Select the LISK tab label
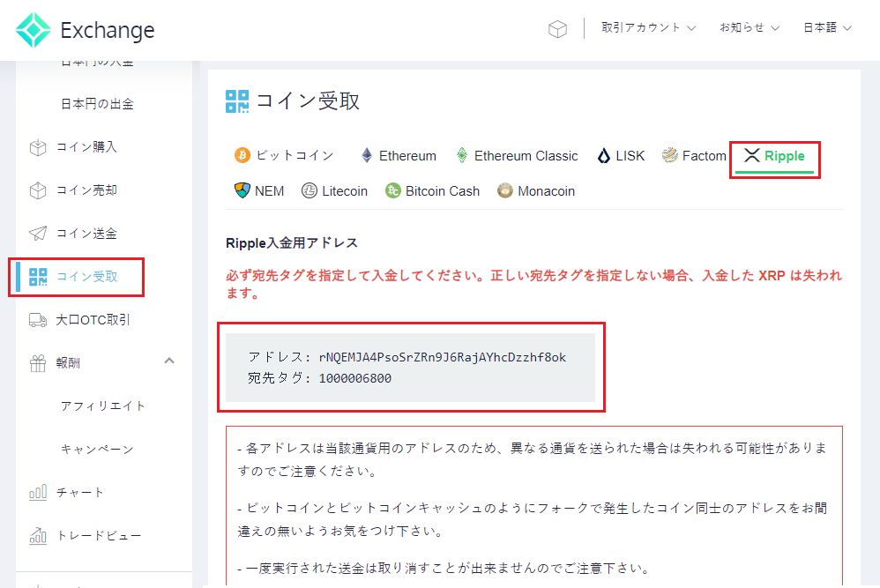Image resolution: width=880 pixels, height=588 pixels. click(630, 156)
